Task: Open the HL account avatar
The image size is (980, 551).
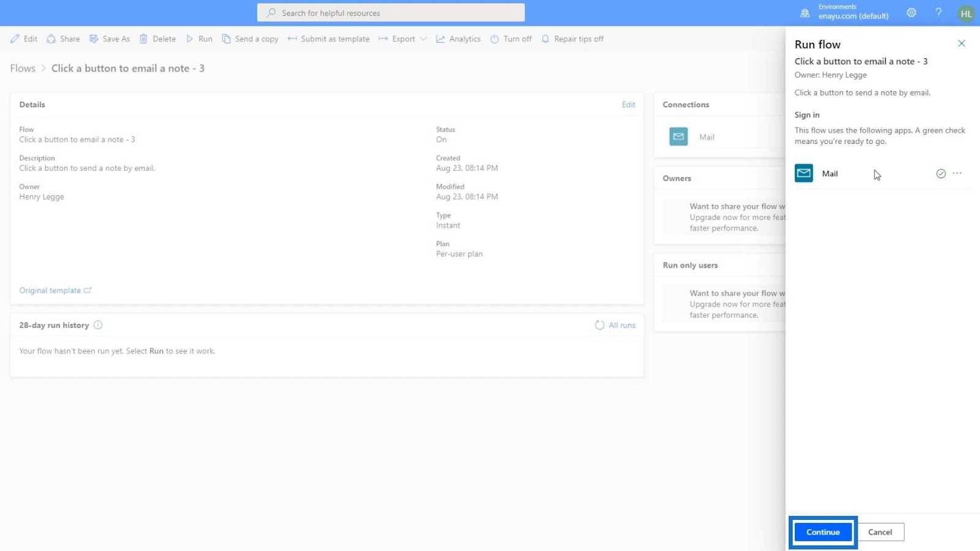Action: (x=966, y=13)
